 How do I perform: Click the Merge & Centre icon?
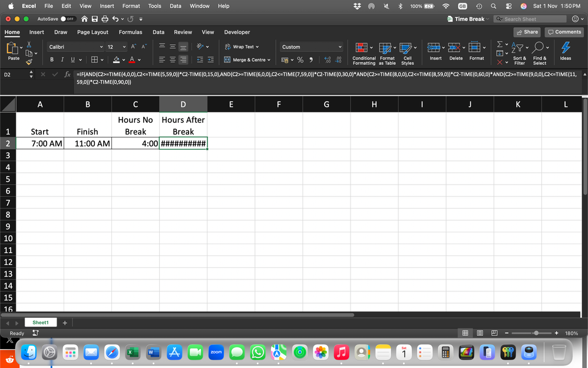pyautogui.click(x=227, y=60)
